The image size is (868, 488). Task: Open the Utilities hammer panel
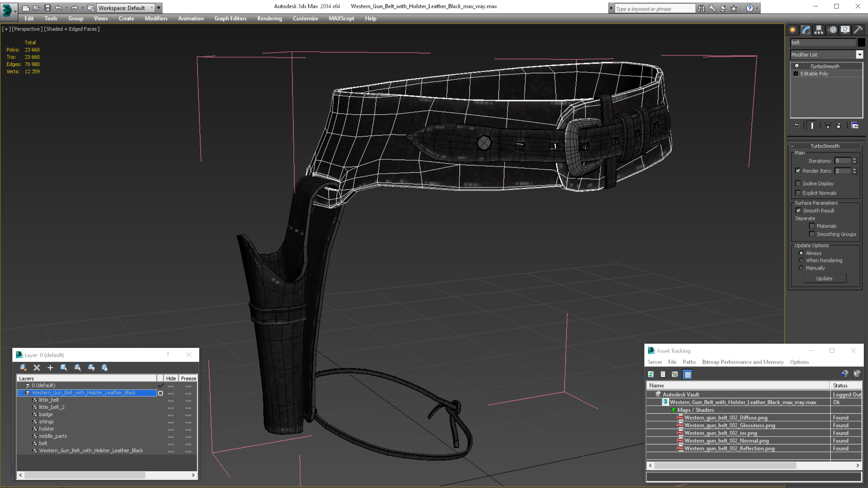click(858, 30)
